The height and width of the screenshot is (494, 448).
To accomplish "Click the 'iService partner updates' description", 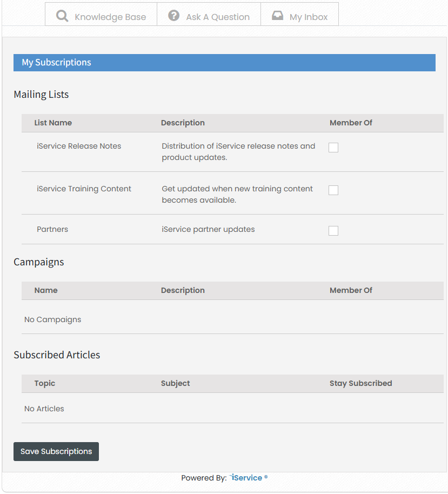I will [208, 229].
